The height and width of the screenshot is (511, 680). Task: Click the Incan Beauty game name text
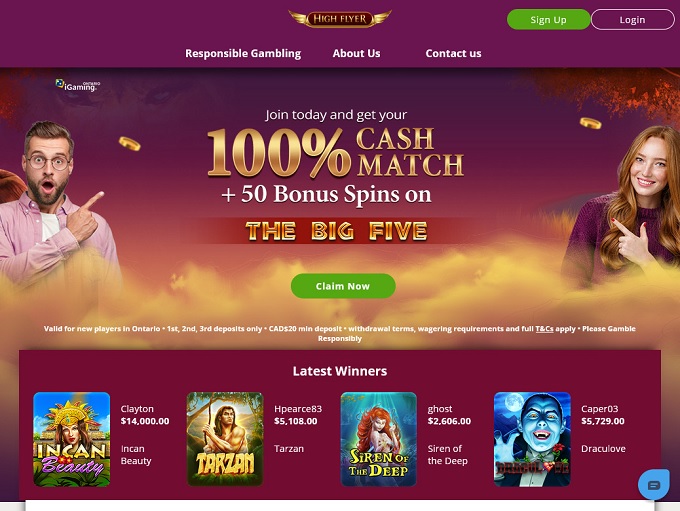[x=136, y=455]
